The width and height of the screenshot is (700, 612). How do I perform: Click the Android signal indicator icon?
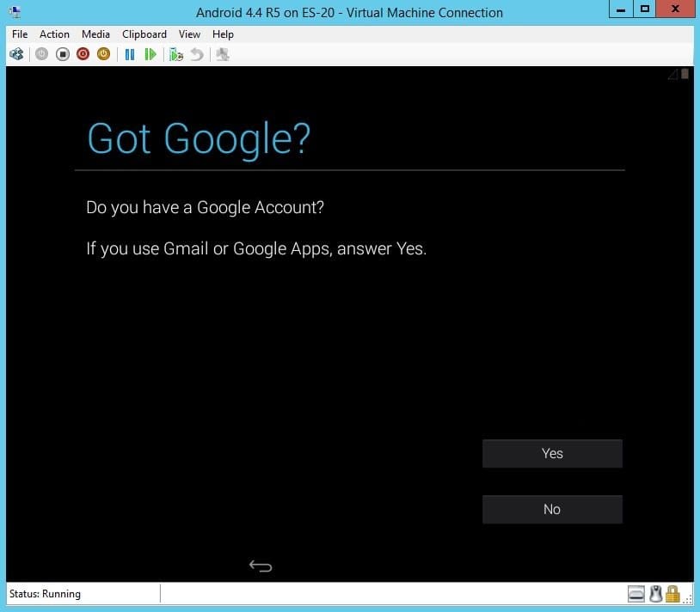(x=672, y=75)
